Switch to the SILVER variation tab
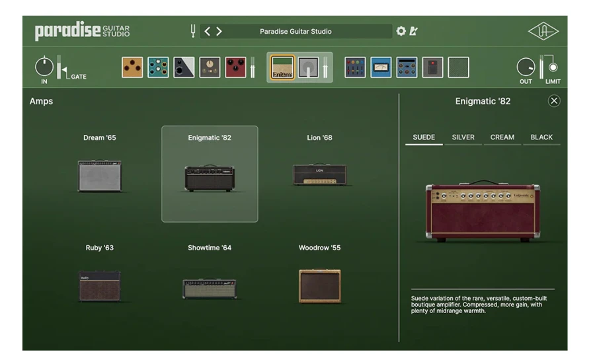 463,137
